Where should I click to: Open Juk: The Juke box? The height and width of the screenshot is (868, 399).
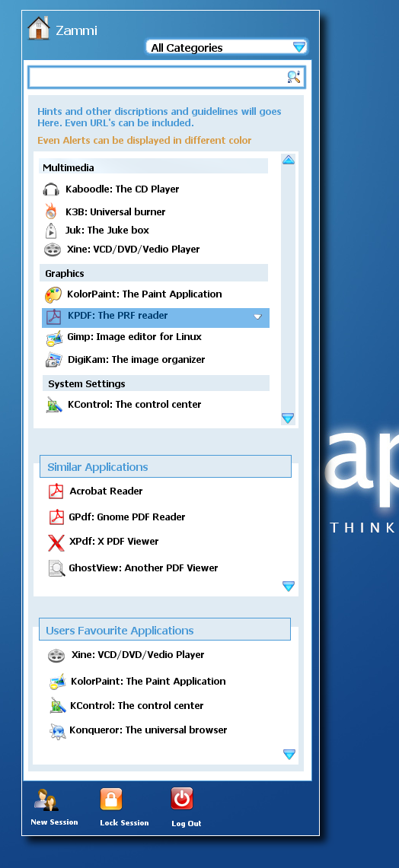(x=107, y=231)
